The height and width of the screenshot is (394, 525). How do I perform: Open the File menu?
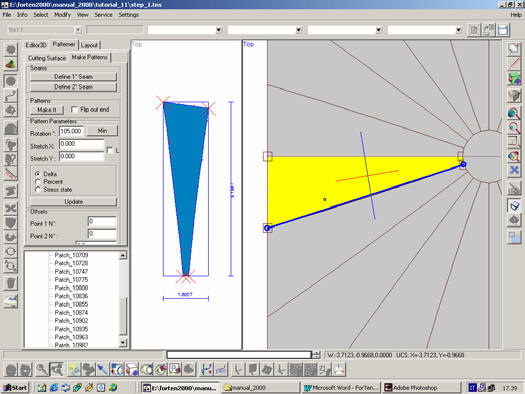(7, 15)
